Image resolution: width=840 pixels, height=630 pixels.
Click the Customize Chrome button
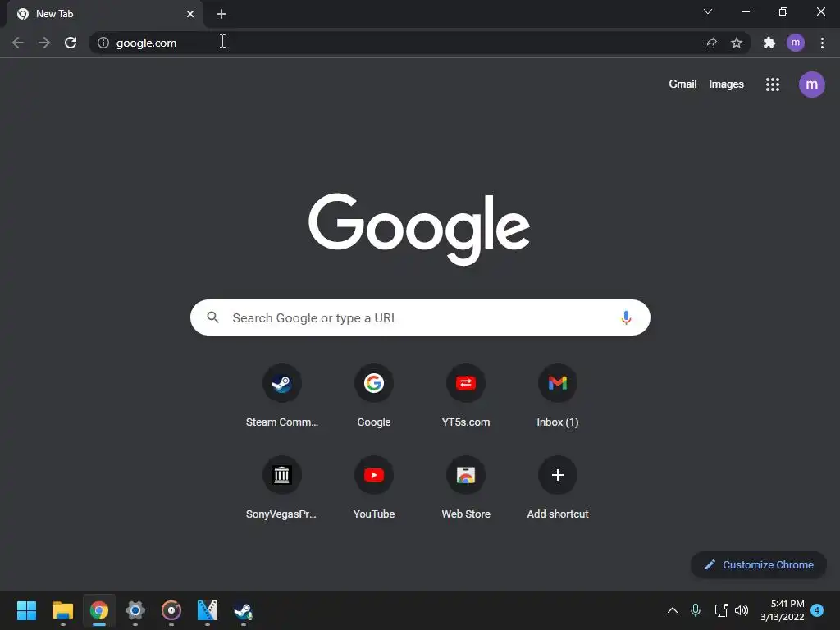tap(759, 564)
